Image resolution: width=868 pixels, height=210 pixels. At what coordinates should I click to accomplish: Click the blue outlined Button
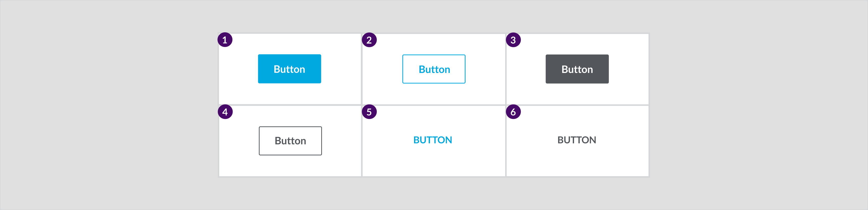pyautogui.click(x=434, y=69)
